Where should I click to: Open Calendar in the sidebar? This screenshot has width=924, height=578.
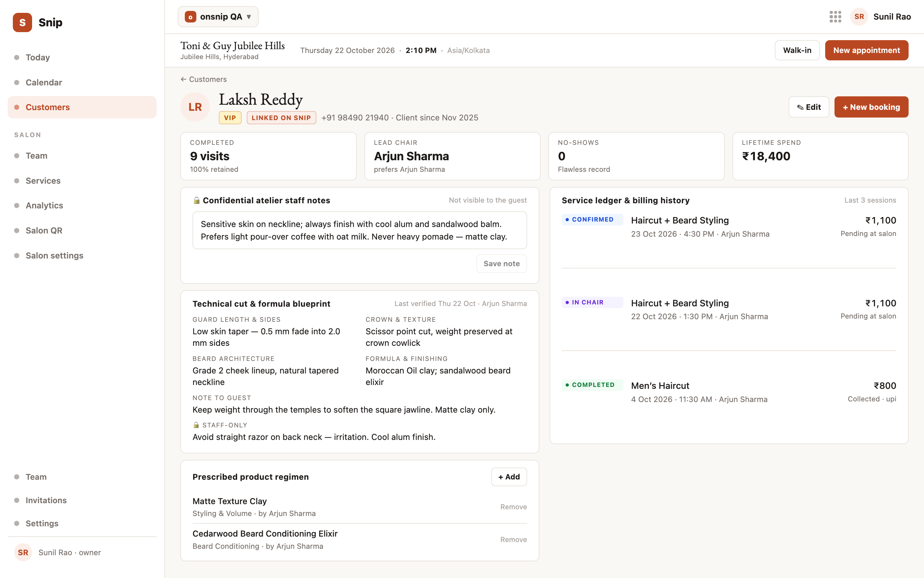(82, 82)
